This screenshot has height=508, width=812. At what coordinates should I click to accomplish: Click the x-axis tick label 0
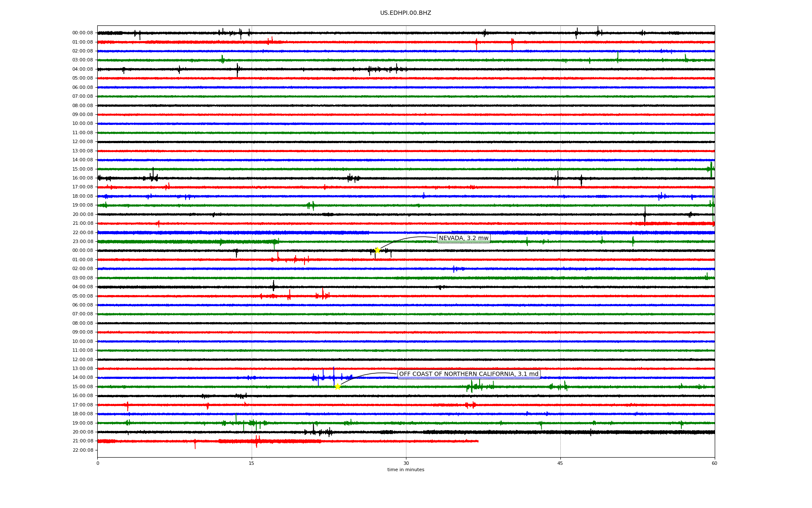click(x=98, y=463)
